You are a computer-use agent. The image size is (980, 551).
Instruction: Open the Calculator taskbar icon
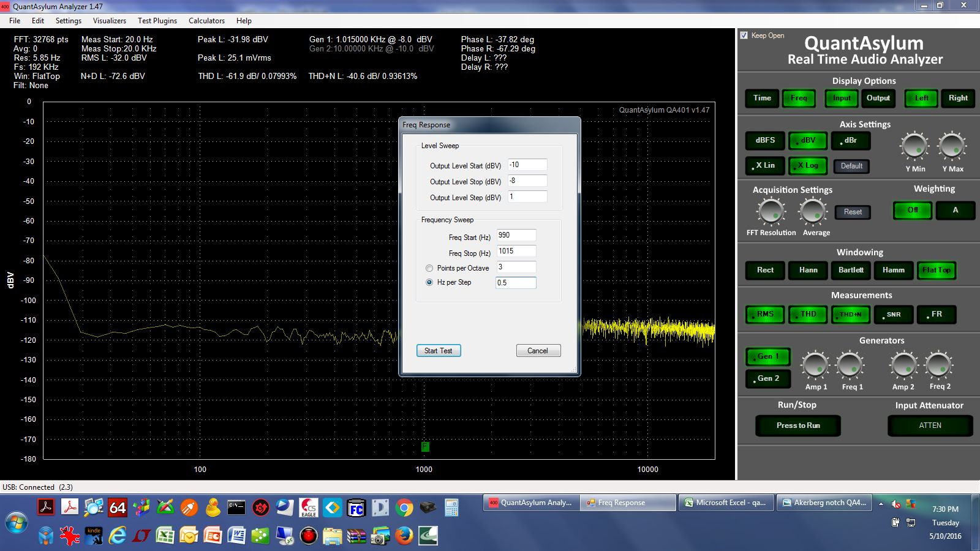coord(451,508)
